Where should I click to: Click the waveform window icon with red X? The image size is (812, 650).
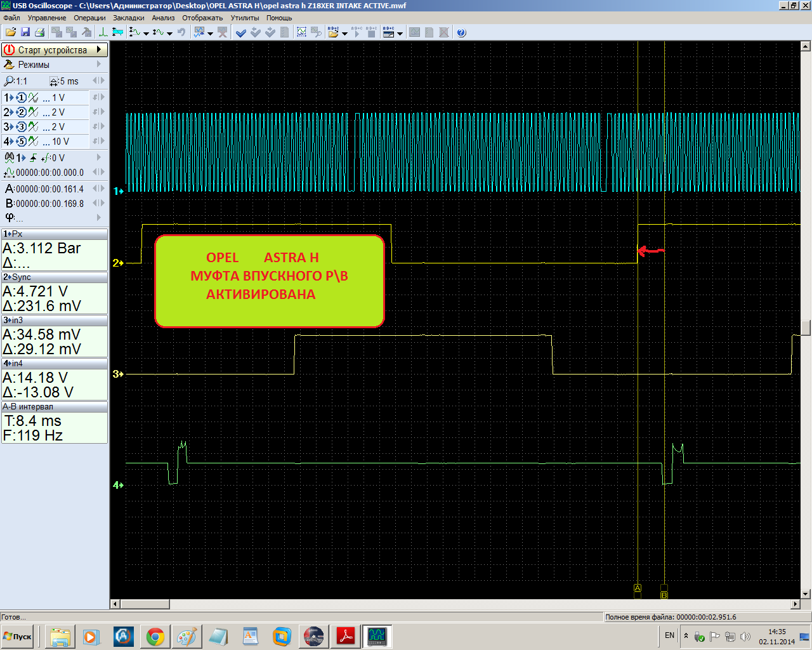coord(223,32)
